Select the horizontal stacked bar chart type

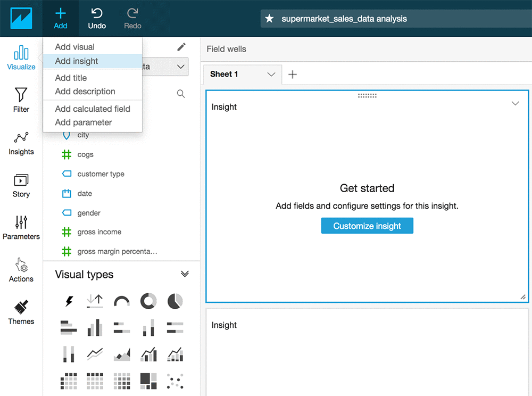pyautogui.click(x=122, y=328)
